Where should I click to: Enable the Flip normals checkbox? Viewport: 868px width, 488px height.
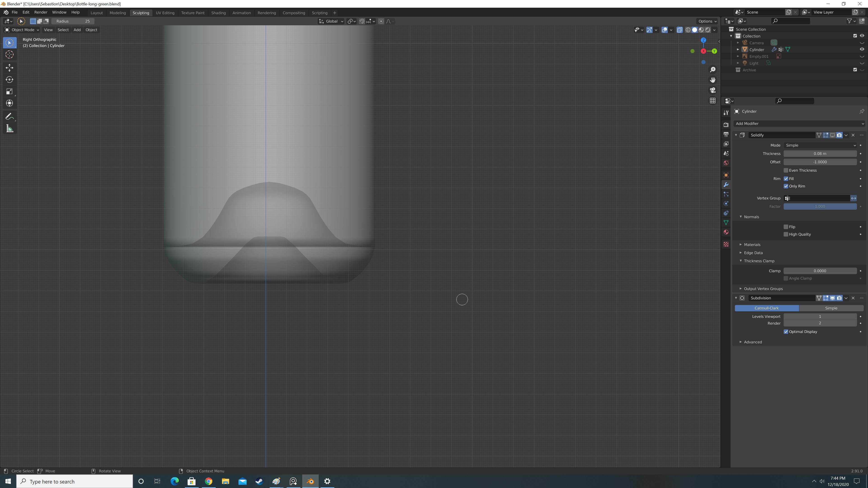(786, 227)
